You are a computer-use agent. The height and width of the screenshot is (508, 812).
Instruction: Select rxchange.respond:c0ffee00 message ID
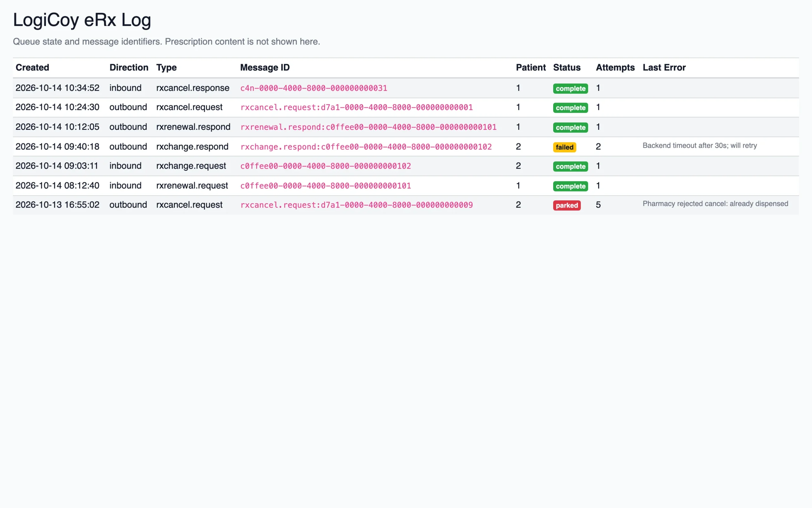[x=366, y=147]
